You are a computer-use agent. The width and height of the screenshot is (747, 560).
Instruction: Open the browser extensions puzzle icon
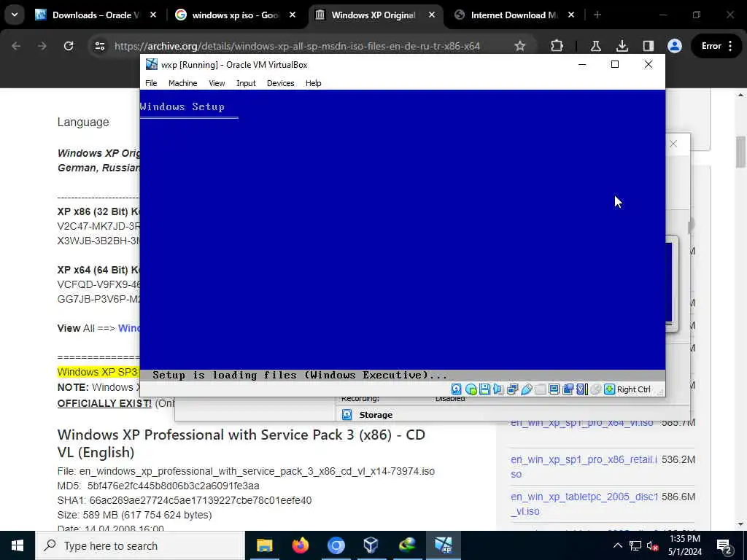tap(557, 46)
